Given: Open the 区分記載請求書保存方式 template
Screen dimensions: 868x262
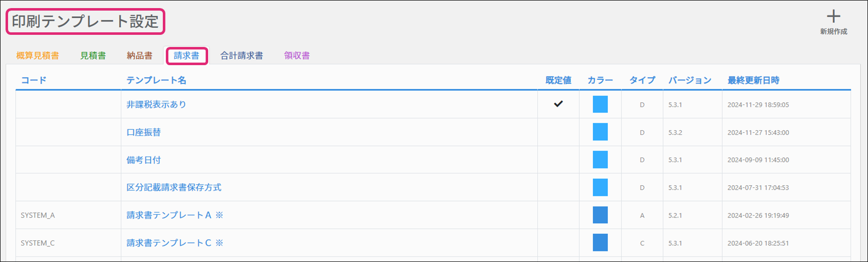Looking at the screenshot, I should (174, 187).
